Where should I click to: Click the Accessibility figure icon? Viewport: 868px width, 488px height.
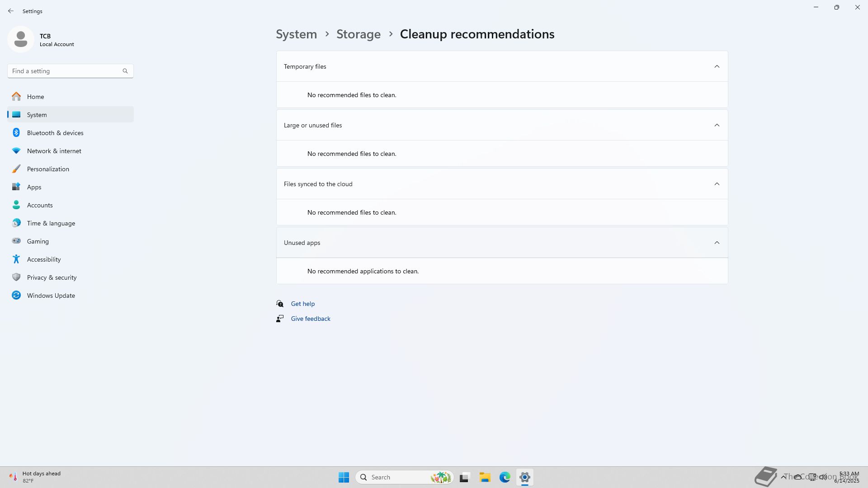pyautogui.click(x=16, y=259)
